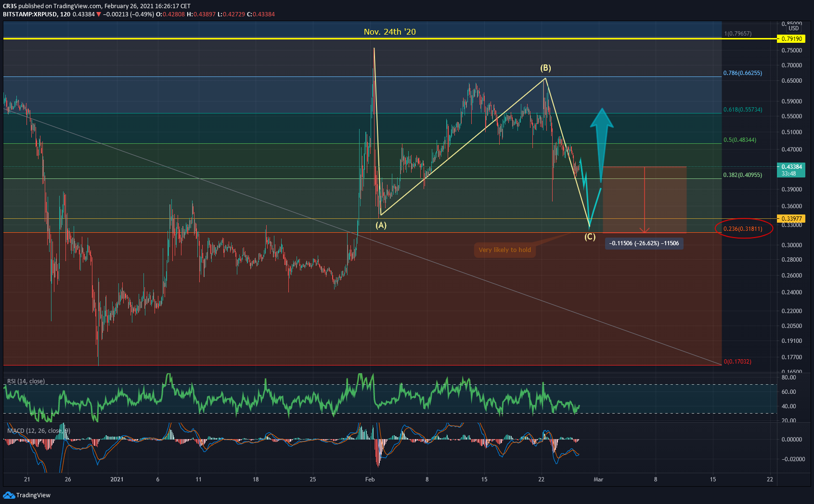Click the 11 date on time axis
This screenshot has height=504, width=814.
point(198,479)
